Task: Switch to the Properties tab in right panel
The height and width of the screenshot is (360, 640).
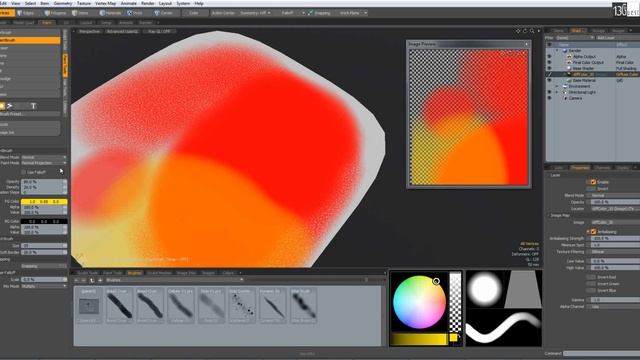Action: [580, 168]
